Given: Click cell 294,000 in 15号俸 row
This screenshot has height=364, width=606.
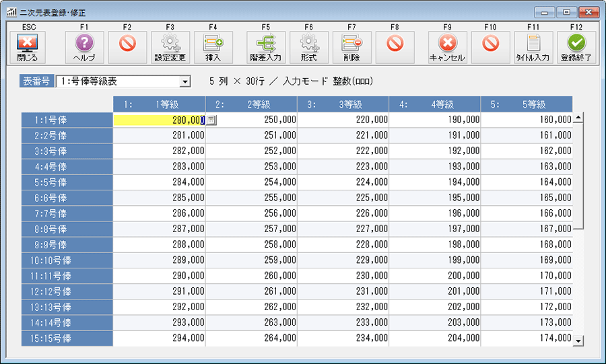Looking at the screenshot, I should click(159, 338).
